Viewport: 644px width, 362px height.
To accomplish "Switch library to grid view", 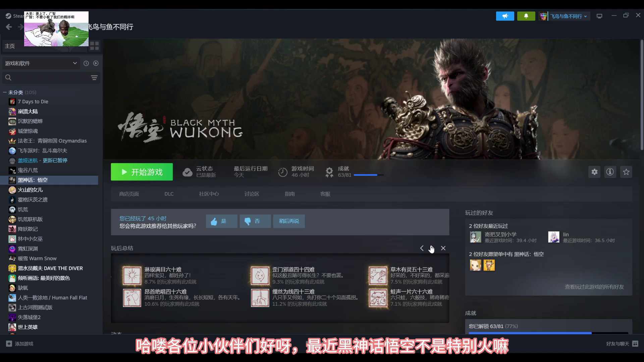I will [x=95, y=46].
